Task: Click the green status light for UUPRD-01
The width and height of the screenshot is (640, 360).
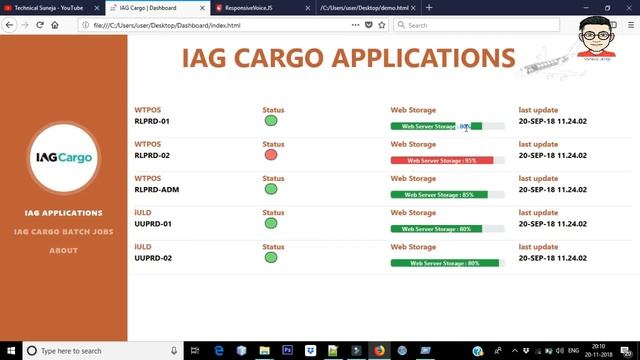Action: (x=271, y=224)
